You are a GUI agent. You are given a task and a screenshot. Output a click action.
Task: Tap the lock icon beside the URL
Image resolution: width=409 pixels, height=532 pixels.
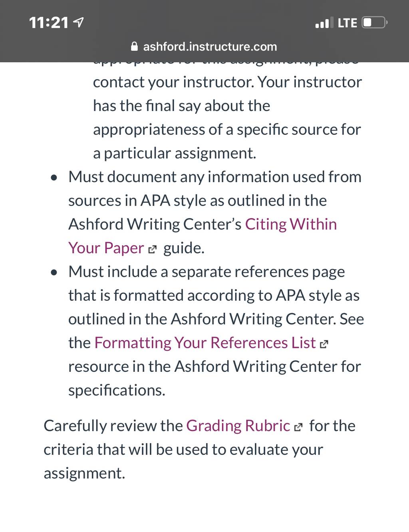click(135, 47)
